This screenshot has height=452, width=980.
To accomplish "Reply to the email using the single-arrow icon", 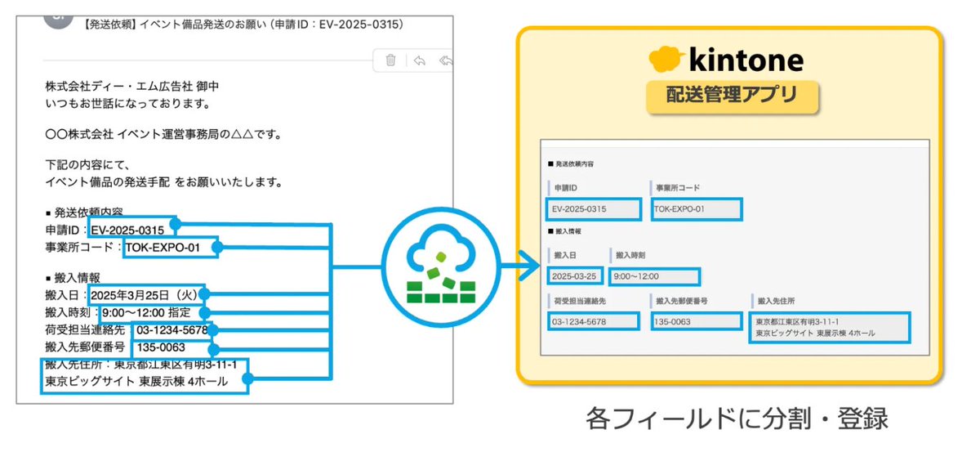I will pos(419,60).
